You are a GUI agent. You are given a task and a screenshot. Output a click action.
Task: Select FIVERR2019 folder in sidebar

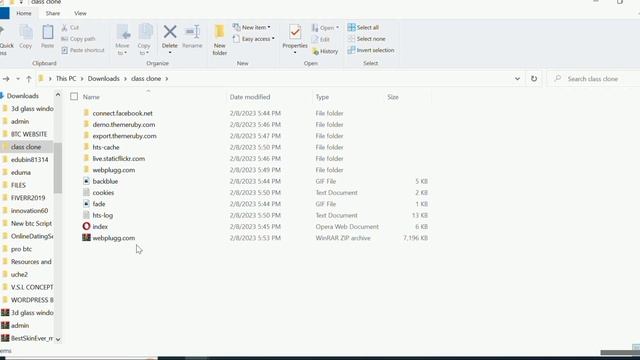tap(27, 198)
